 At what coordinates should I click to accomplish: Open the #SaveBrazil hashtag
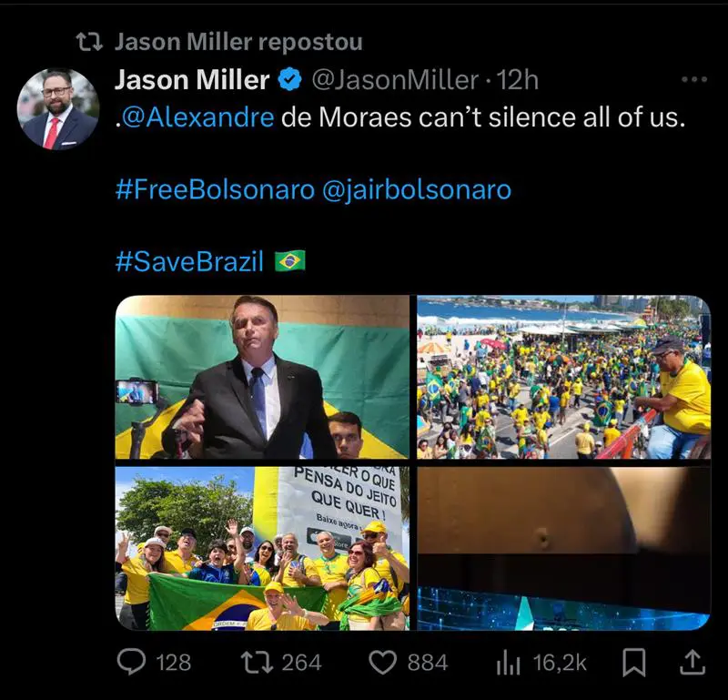click(x=189, y=262)
